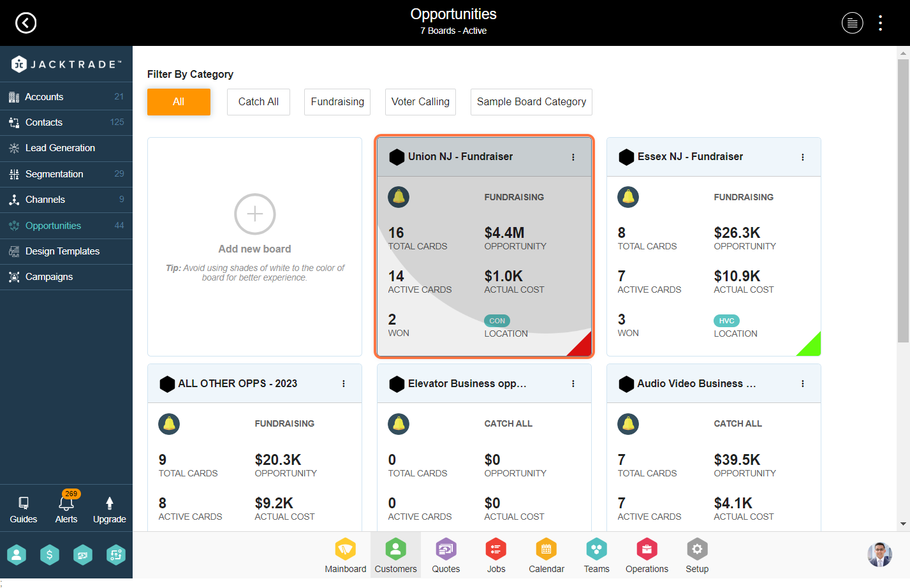Open Customers module
This screenshot has height=588, width=910.
[395, 555]
